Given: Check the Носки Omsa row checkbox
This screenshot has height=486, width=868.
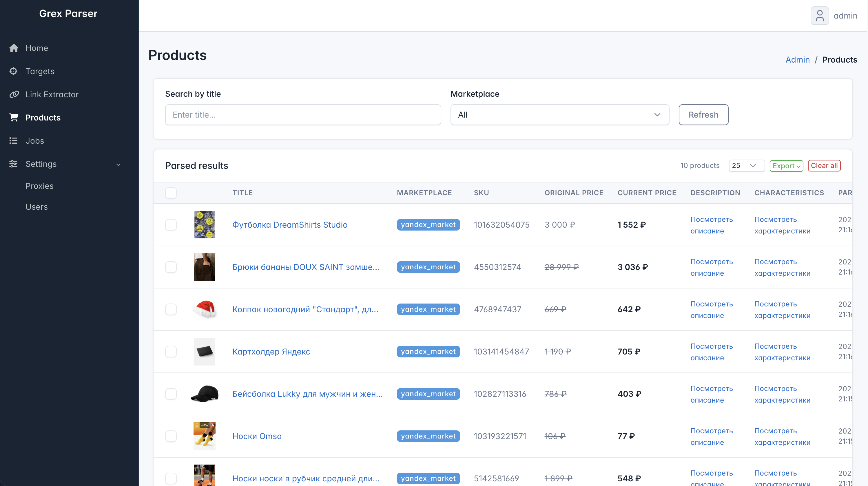Looking at the screenshot, I should point(171,436).
